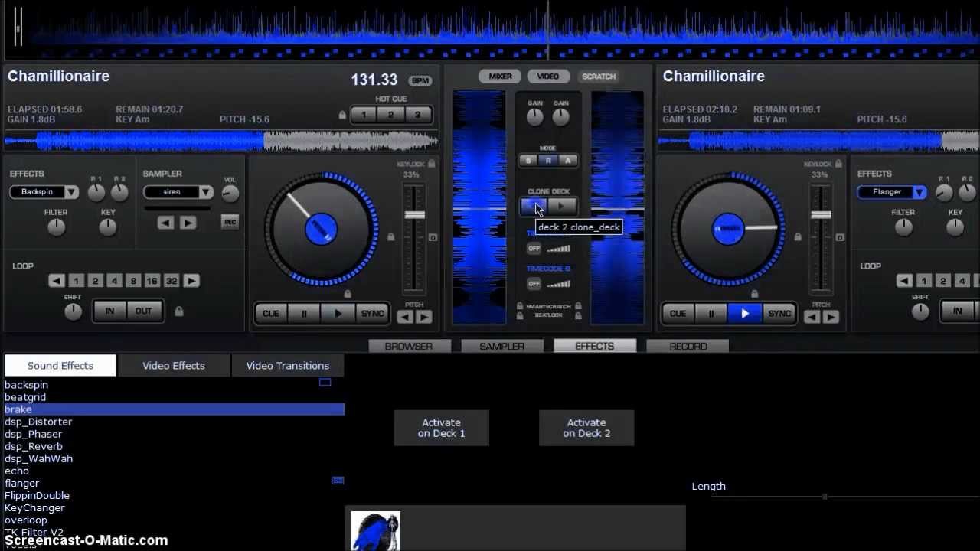This screenshot has width=980, height=551.
Task: Nudge deck 2 pitch up arrow
Action: pos(831,317)
